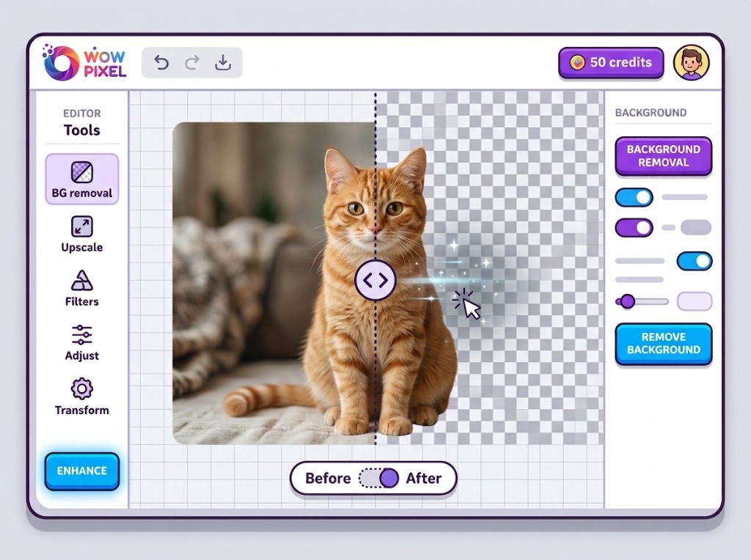Undo the last action
This screenshot has height=560, width=751.
point(161,63)
